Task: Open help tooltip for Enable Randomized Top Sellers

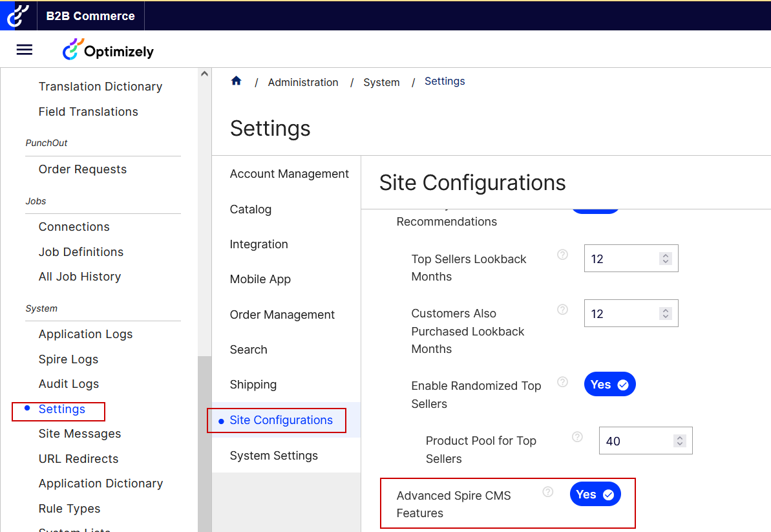Action: (562, 381)
